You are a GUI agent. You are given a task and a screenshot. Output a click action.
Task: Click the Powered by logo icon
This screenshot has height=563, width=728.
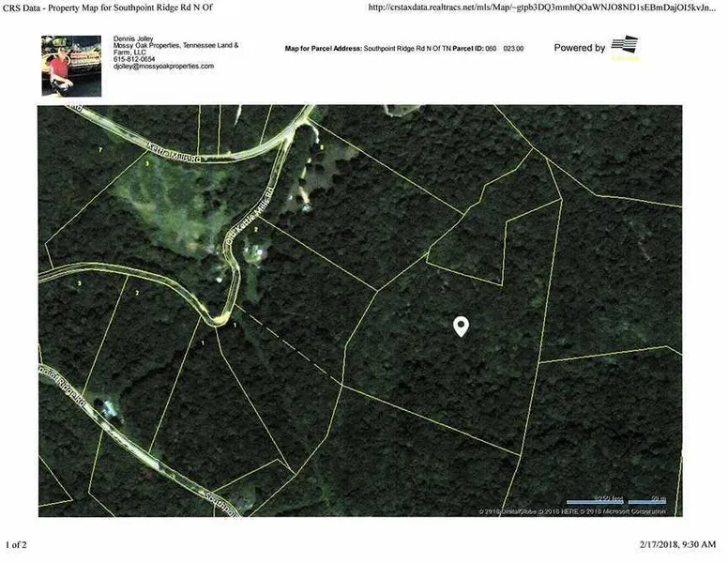[x=625, y=49]
